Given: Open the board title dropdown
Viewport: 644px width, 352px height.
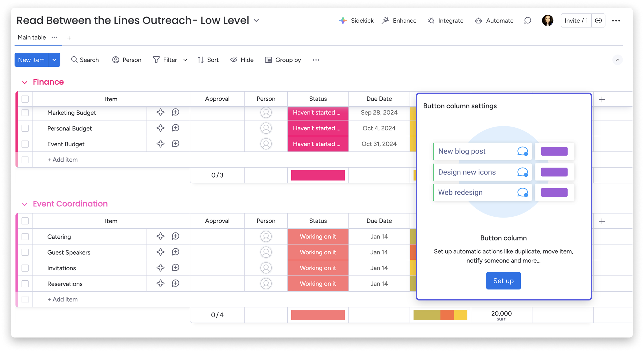Looking at the screenshot, I should pyautogui.click(x=256, y=21).
